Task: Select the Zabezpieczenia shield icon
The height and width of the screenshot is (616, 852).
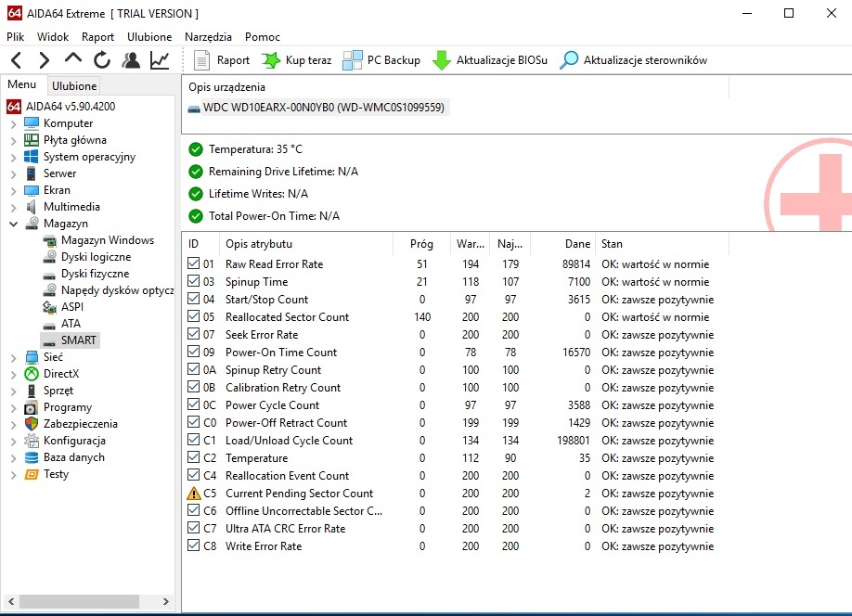Action: [x=32, y=424]
